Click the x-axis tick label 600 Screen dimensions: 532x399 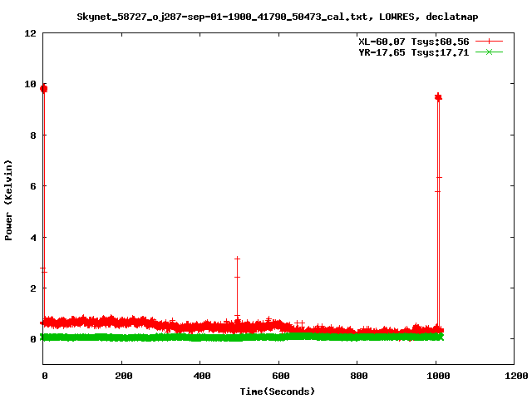click(x=281, y=376)
